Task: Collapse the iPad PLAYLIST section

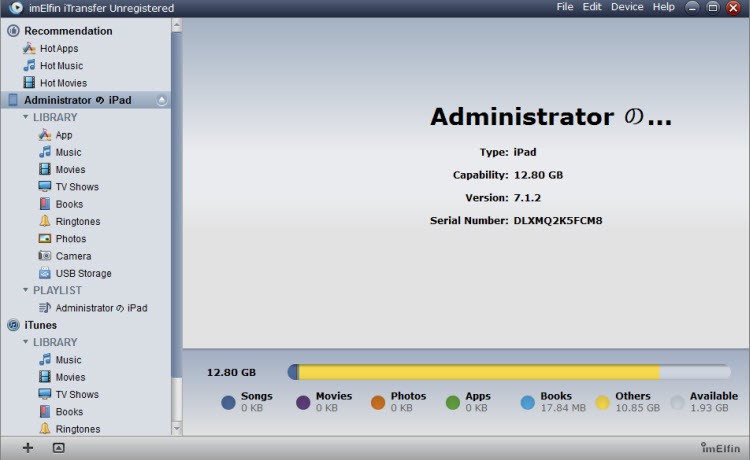Action: click(x=25, y=290)
